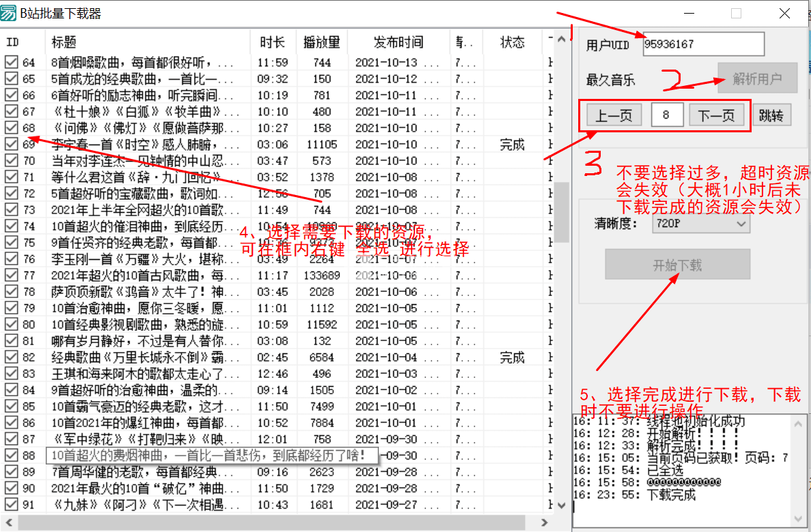Select the row 7首周华健的老歌

[x=276, y=472]
